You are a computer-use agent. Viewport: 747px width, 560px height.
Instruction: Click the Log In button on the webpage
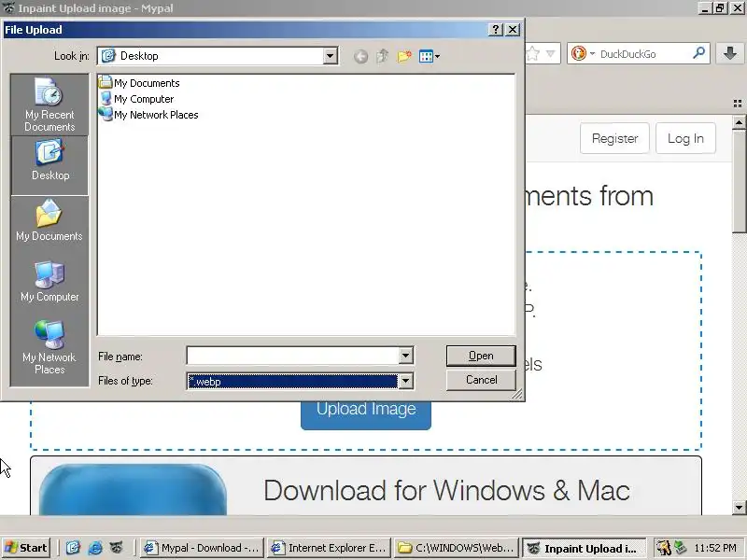coord(685,138)
